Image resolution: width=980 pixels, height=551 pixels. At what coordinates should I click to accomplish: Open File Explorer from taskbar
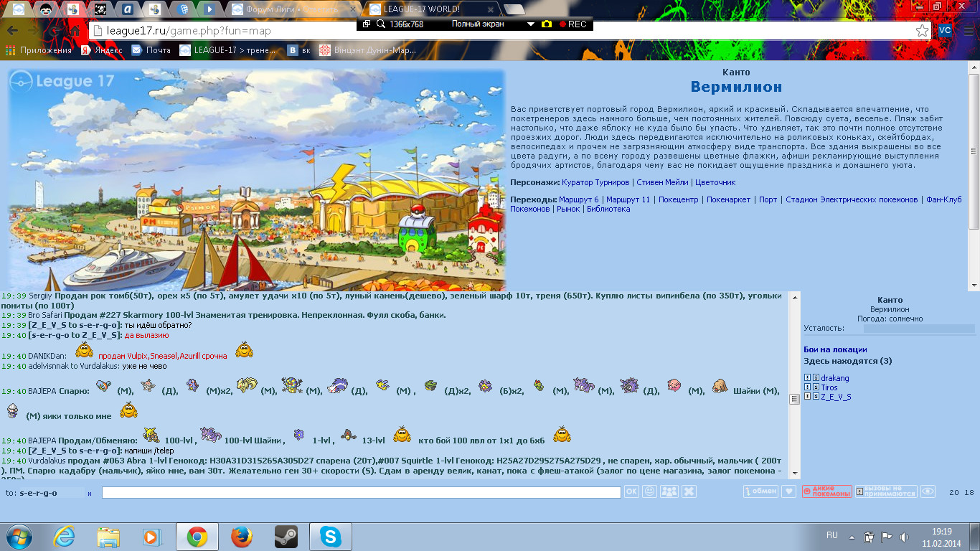pos(108,537)
